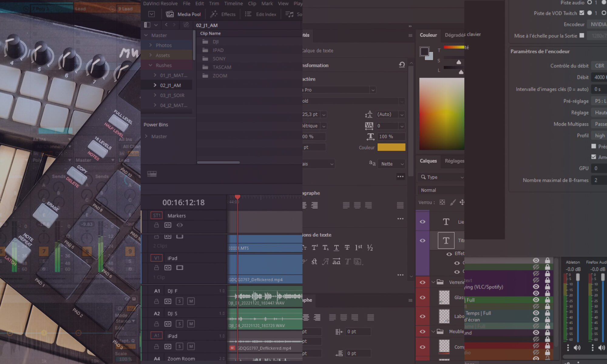Open the Timeline menu
The height and width of the screenshot is (364, 607).
click(x=233, y=4)
